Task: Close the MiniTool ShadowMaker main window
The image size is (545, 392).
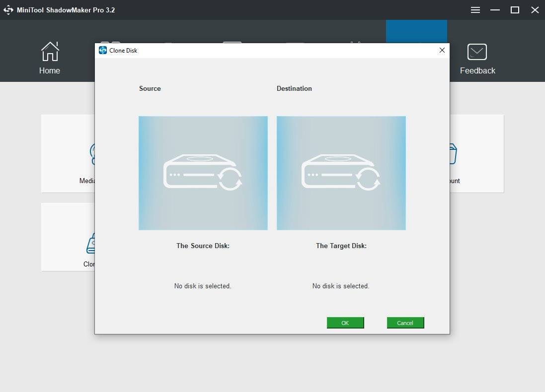Action: (x=535, y=10)
